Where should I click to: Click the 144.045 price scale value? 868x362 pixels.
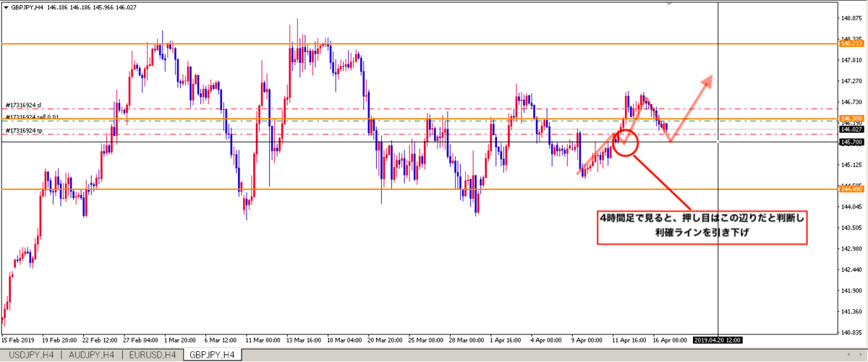coord(850,207)
